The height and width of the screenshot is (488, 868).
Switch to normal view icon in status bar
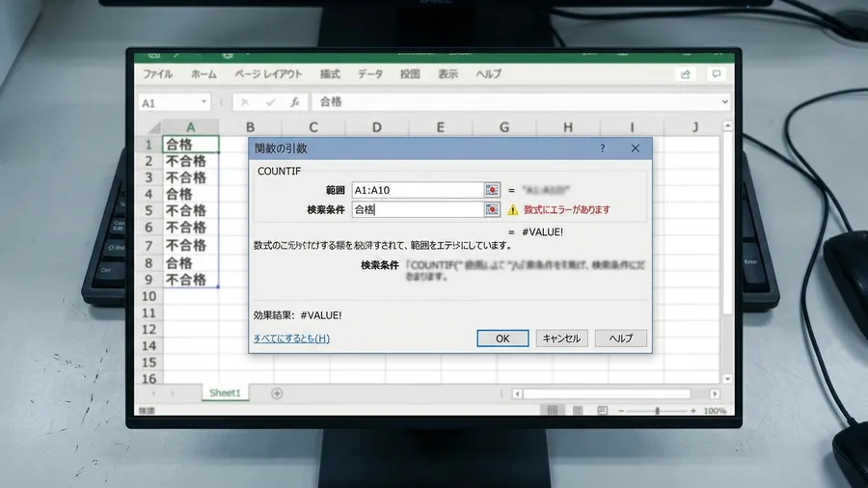coord(552,410)
